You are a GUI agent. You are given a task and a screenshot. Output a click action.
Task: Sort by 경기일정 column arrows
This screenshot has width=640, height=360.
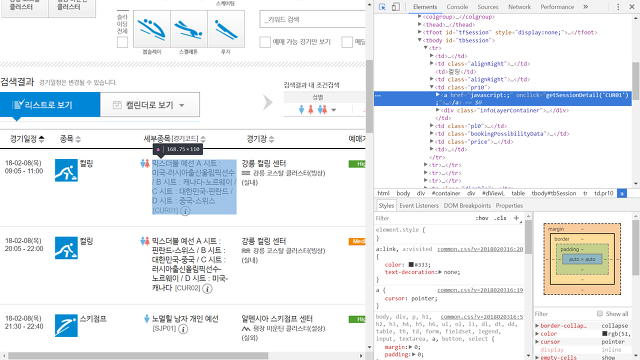41,139
